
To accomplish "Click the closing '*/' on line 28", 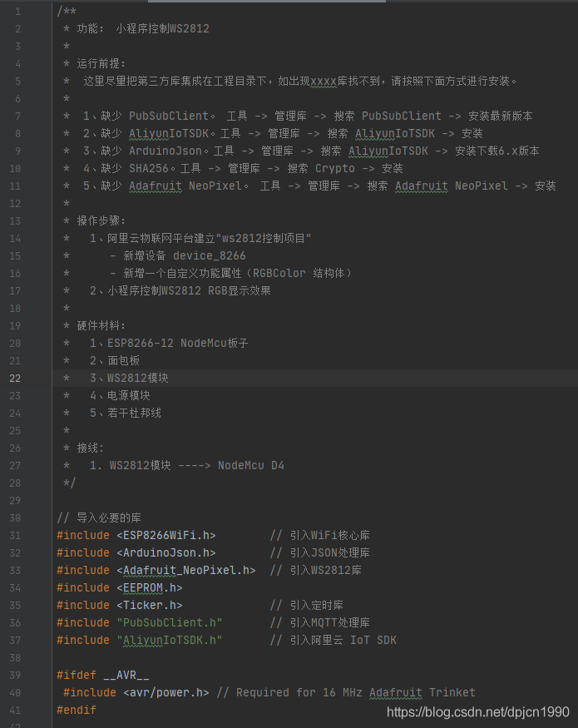I will (x=70, y=483).
